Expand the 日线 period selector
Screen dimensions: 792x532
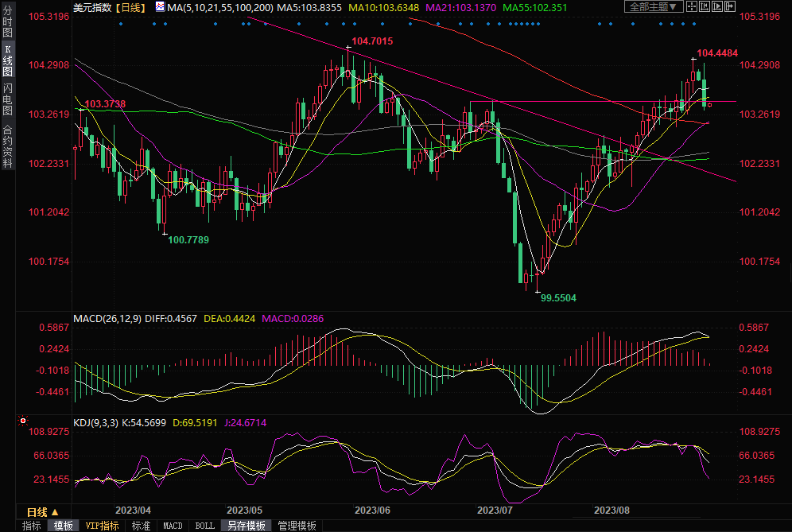click(37, 511)
